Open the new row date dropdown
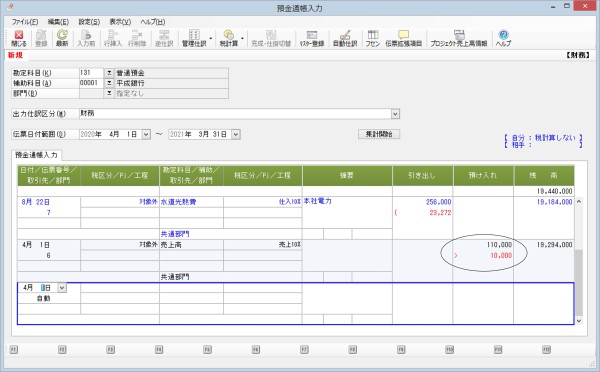Viewport: 600px width, 372px height. point(62,288)
